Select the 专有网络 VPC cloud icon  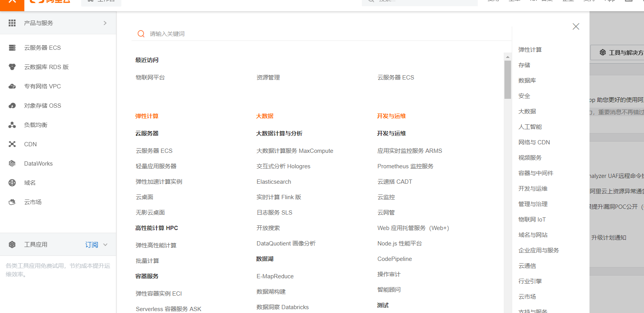[x=12, y=86]
